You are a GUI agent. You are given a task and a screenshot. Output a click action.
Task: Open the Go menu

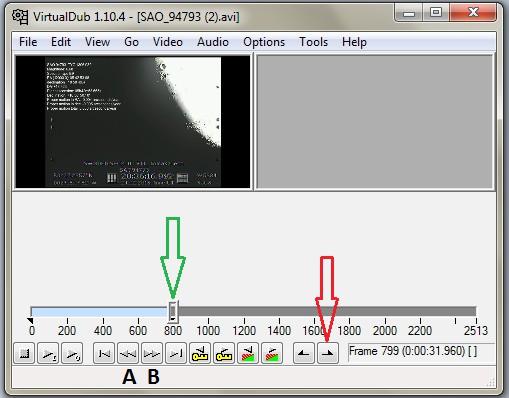[131, 42]
